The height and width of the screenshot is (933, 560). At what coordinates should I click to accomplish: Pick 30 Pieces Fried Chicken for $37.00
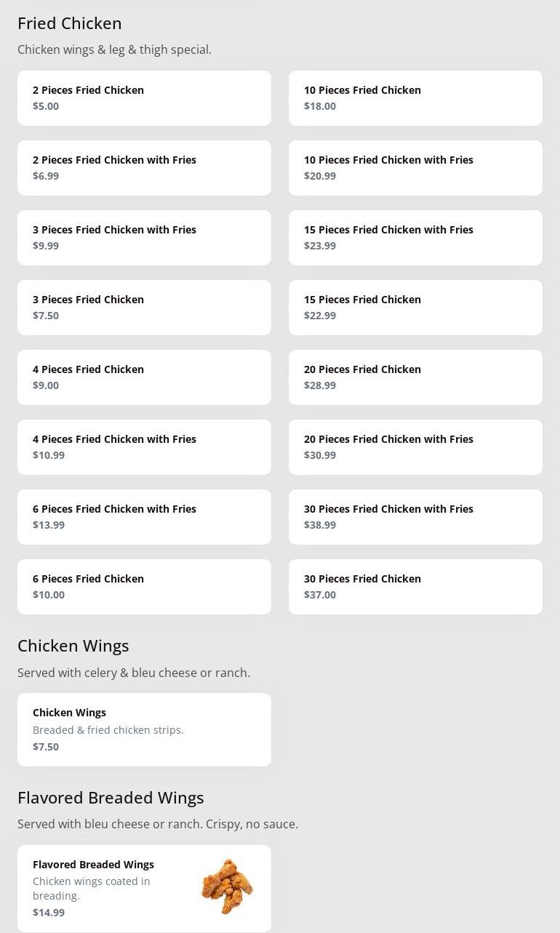[x=415, y=587]
